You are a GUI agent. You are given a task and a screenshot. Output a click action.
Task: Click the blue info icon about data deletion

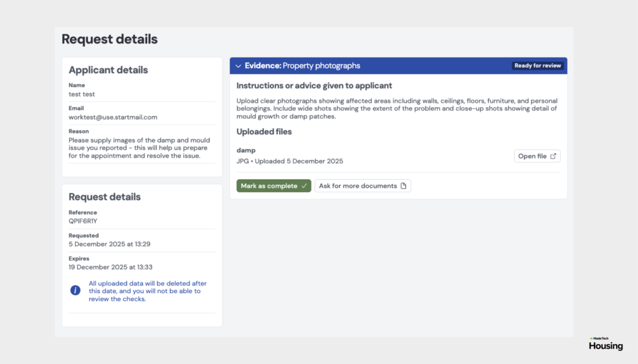[x=75, y=290]
